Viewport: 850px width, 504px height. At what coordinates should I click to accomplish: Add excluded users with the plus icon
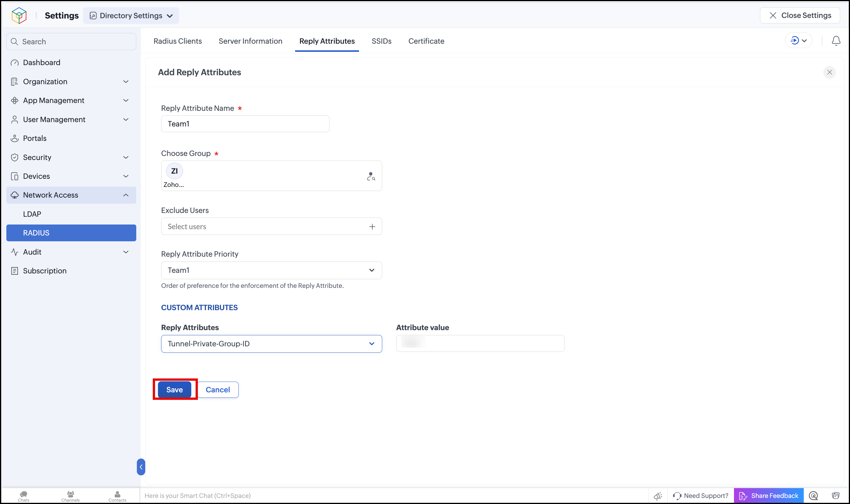(372, 227)
